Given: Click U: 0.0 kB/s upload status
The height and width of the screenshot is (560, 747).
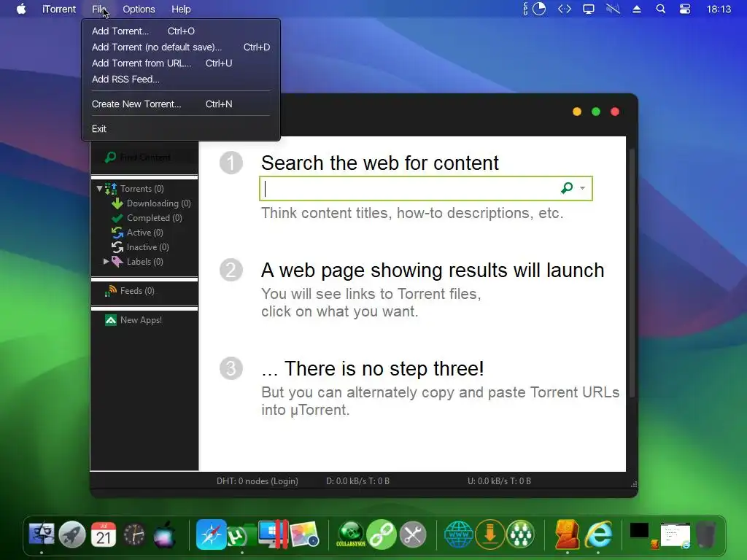Looking at the screenshot, I should (x=499, y=481).
